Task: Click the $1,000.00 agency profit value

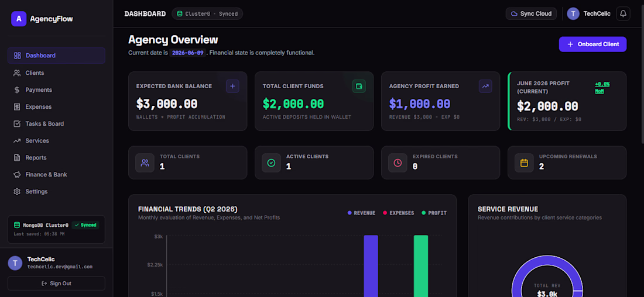Action: point(420,104)
